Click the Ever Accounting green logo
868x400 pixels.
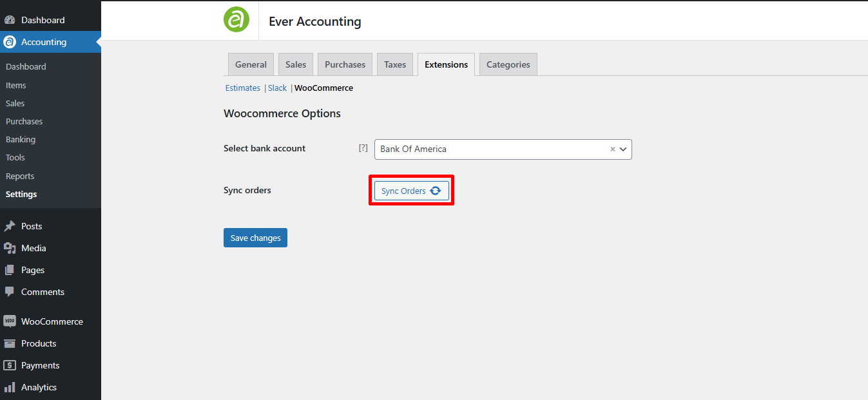click(x=236, y=19)
